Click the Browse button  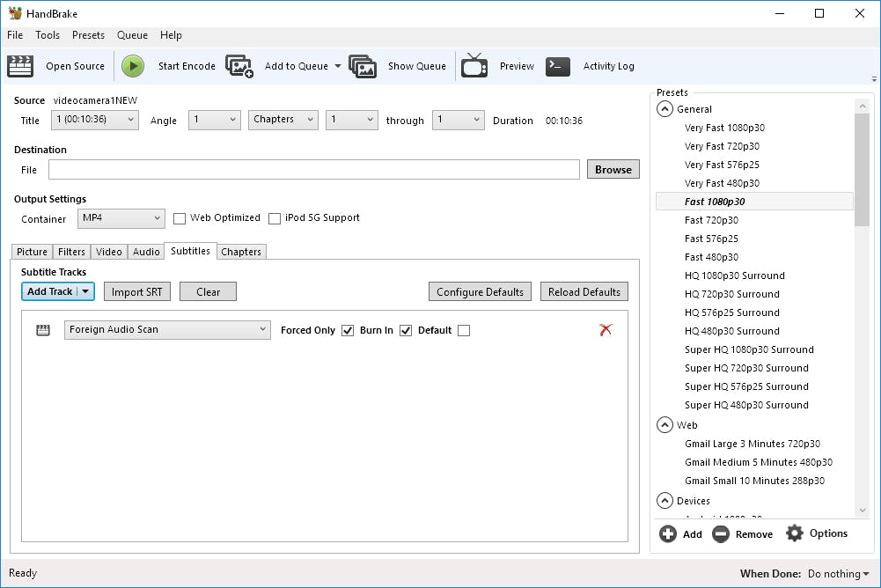(x=613, y=169)
